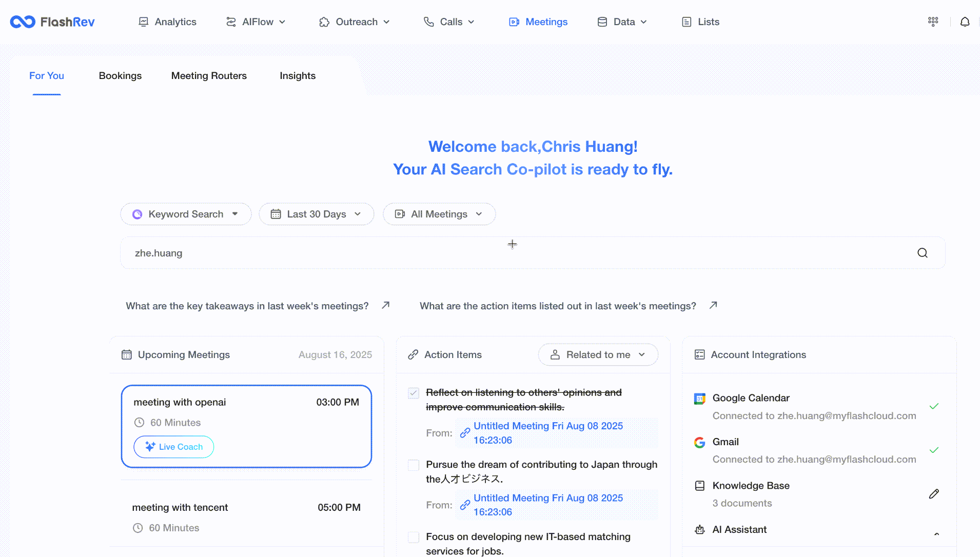Click the 03:00 PM meeting time
The width and height of the screenshot is (980, 557).
pos(338,402)
